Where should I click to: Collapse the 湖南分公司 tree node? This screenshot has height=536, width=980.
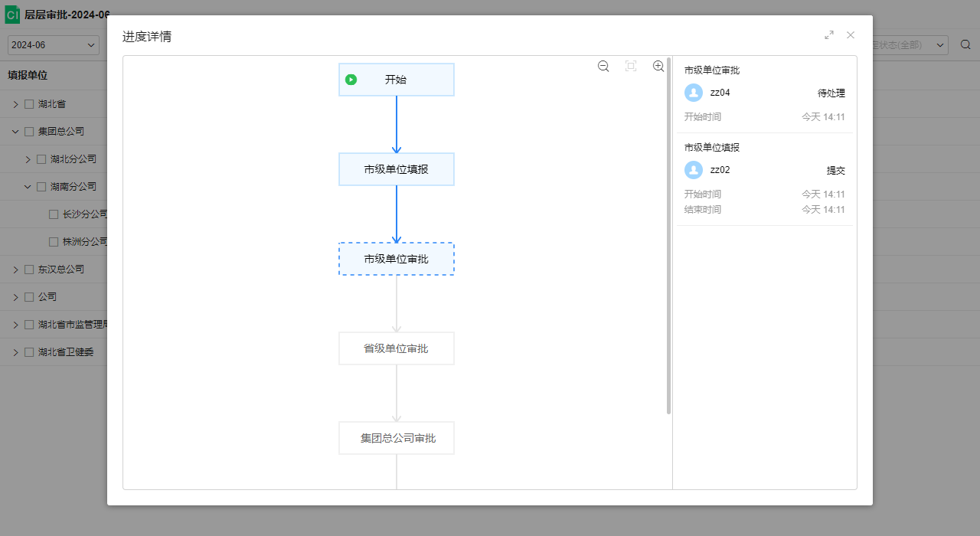(28, 187)
